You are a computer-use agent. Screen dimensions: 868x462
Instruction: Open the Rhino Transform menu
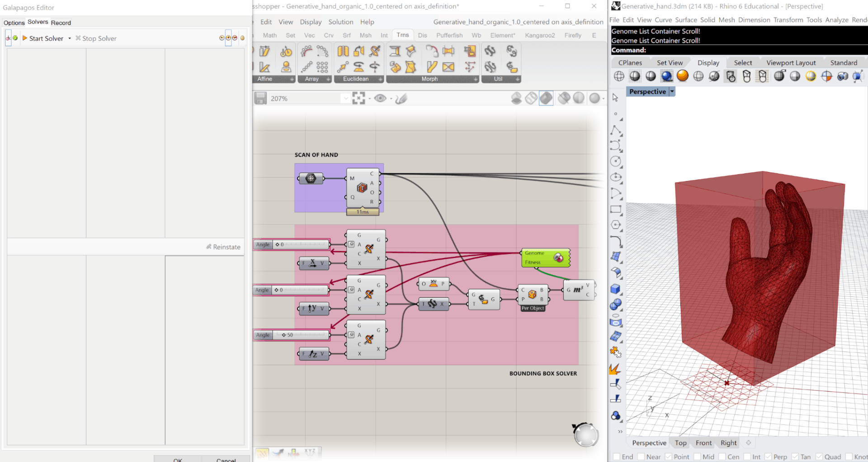(x=788, y=20)
